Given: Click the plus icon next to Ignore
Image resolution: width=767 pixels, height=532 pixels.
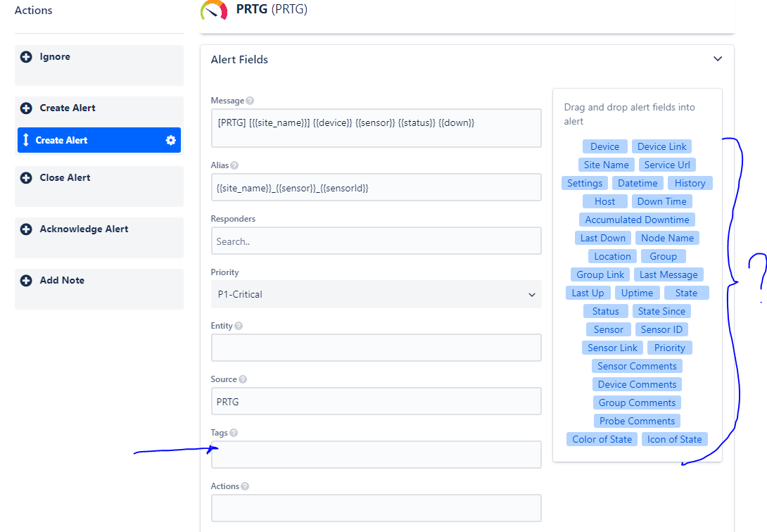Looking at the screenshot, I should pos(27,57).
